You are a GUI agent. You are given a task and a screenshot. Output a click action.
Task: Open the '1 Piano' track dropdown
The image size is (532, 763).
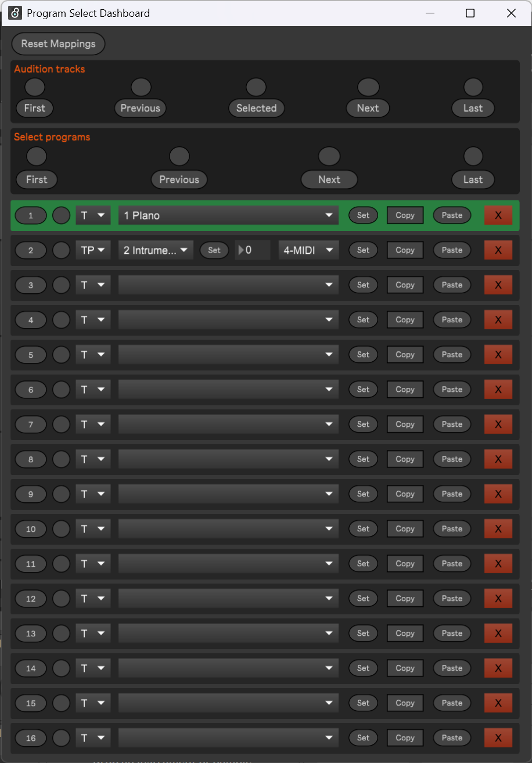(x=228, y=215)
